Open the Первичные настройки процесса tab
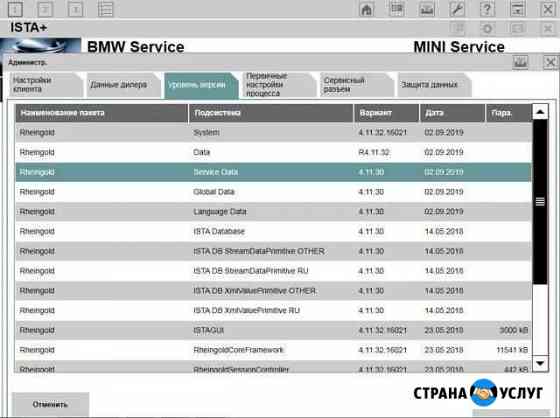 pos(279,85)
